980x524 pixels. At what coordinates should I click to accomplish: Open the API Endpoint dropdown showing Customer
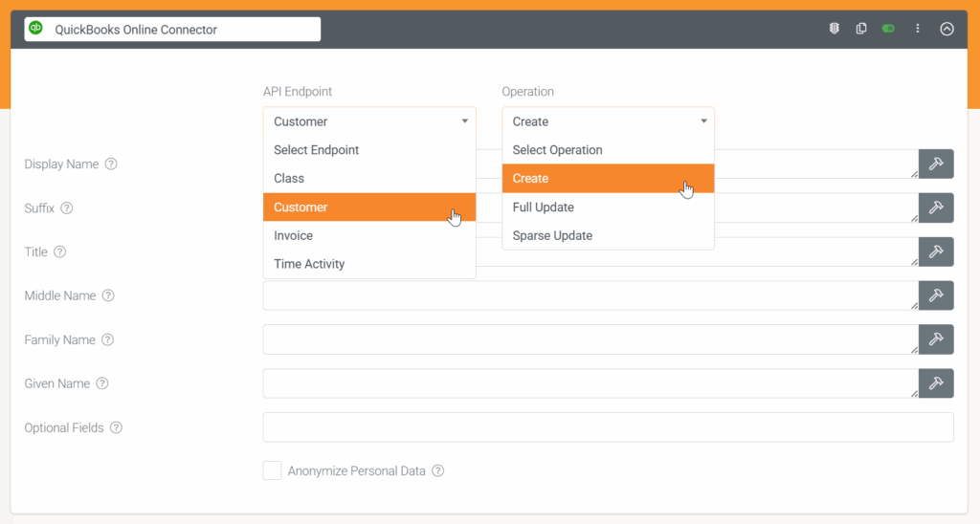[369, 121]
